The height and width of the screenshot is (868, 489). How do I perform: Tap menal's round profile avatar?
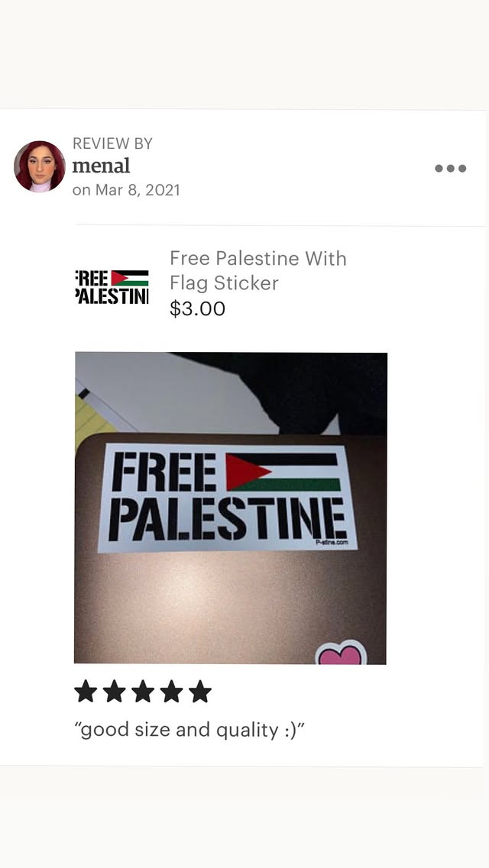coord(39,166)
